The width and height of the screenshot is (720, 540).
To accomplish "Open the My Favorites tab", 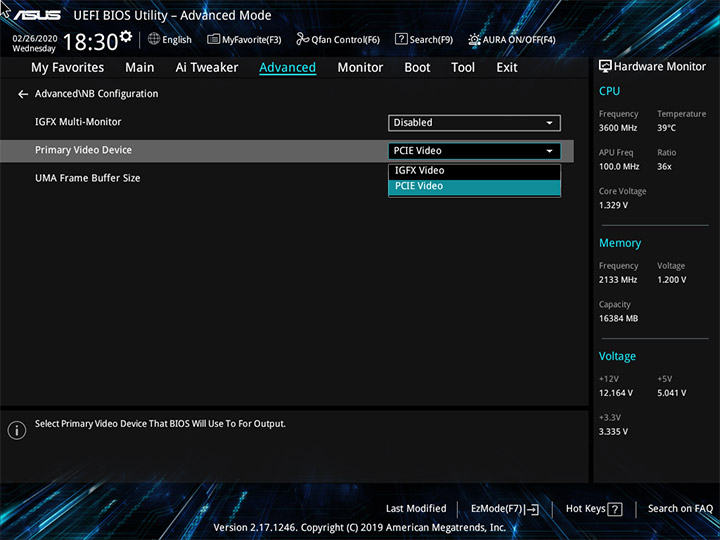I will click(x=68, y=68).
